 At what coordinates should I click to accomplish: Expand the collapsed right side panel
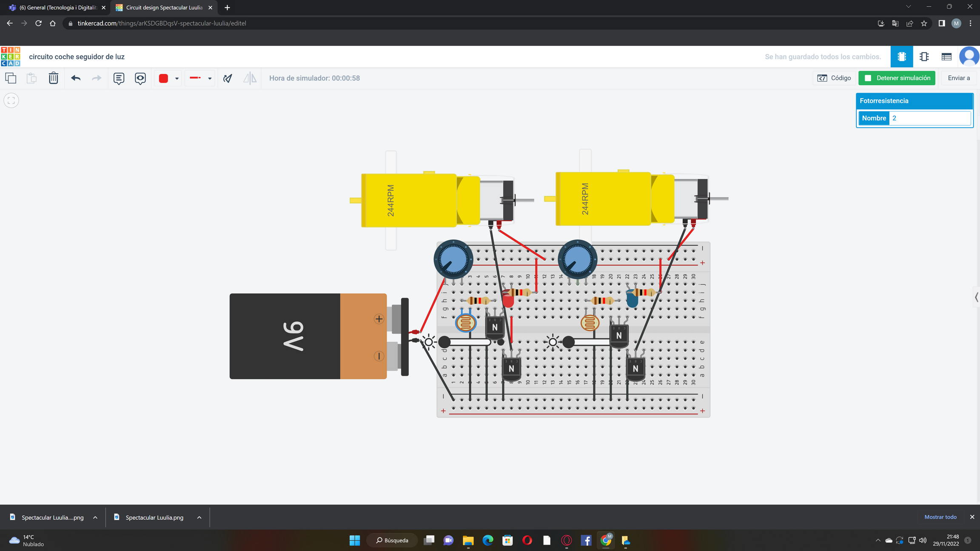[x=976, y=297]
